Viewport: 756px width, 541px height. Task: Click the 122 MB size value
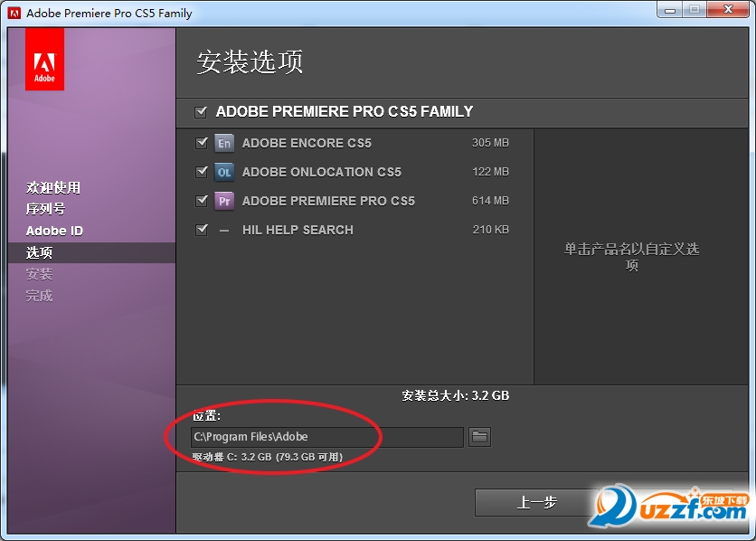pyautogui.click(x=490, y=172)
